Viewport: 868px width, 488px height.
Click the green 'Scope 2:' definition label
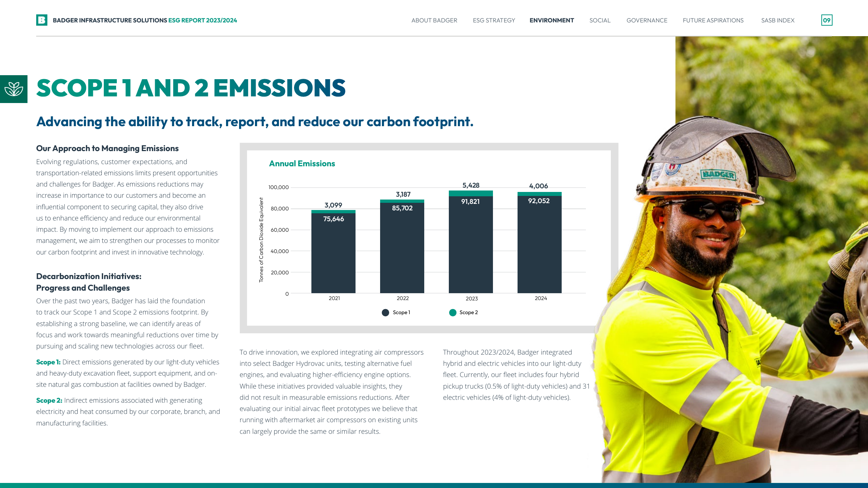[x=49, y=400]
